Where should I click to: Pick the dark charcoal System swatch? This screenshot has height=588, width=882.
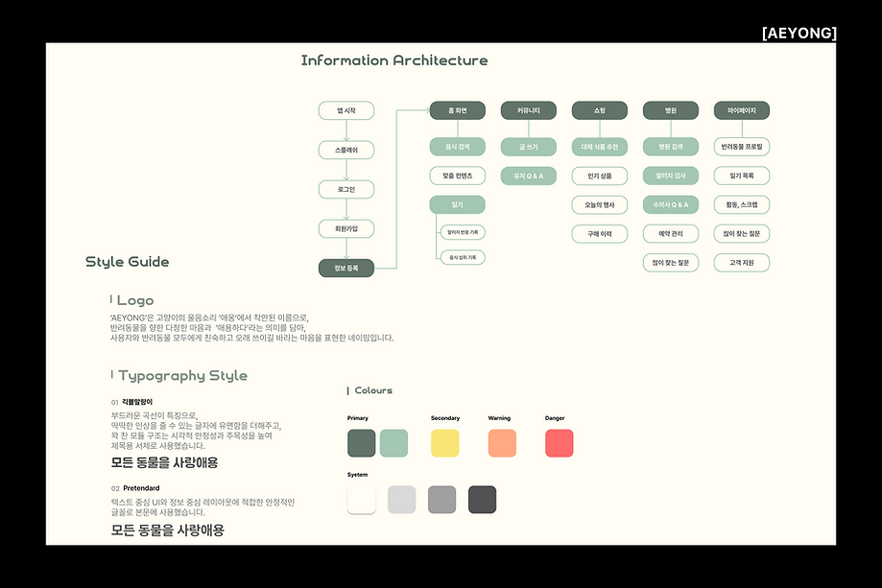coord(482,500)
